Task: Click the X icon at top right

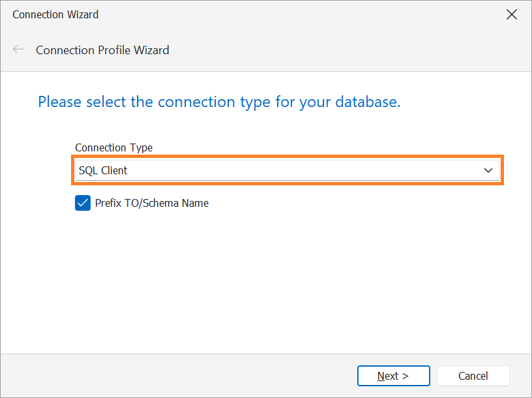Action: (x=511, y=14)
